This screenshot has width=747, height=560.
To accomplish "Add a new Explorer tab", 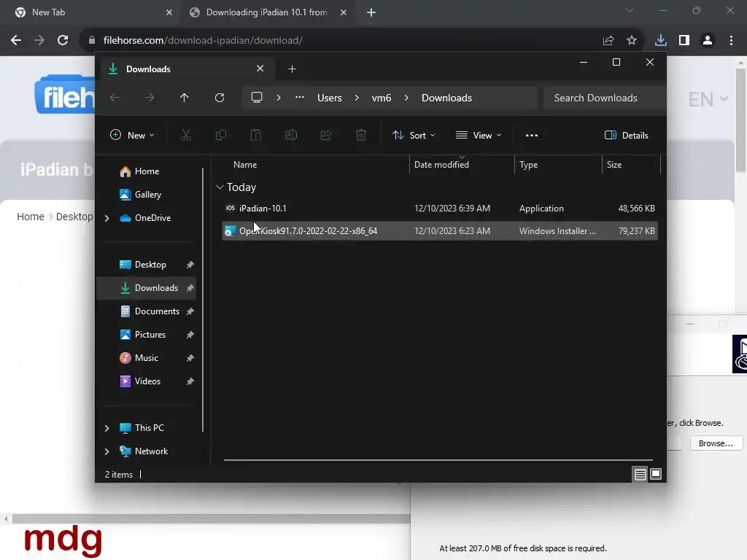I will coord(292,69).
